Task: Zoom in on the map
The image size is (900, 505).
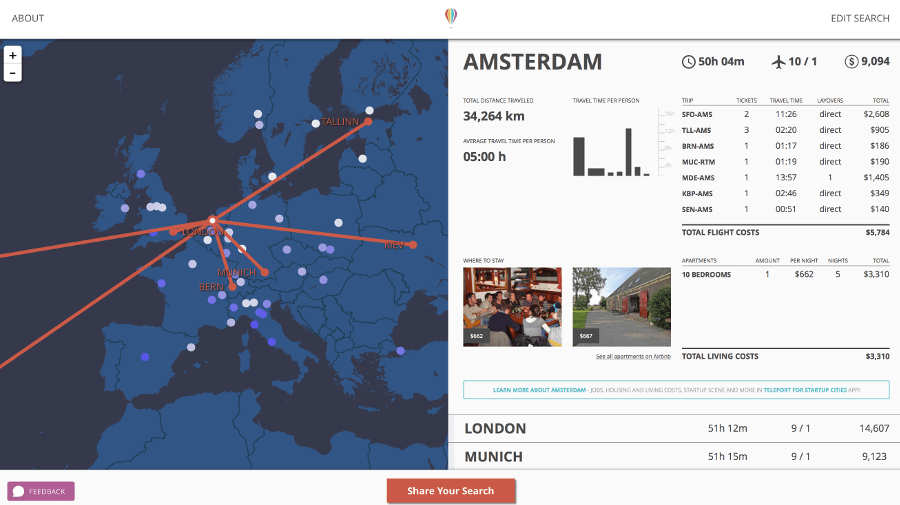Action: coord(13,55)
